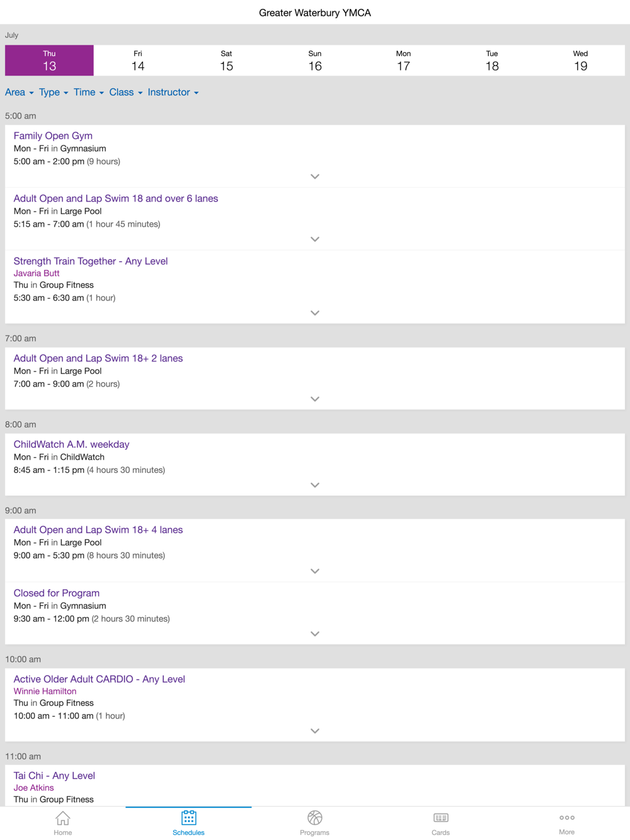Expand ChildWatch A.M. weekday details chevron
The width and height of the screenshot is (630, 840).
(x=315, y=485)
